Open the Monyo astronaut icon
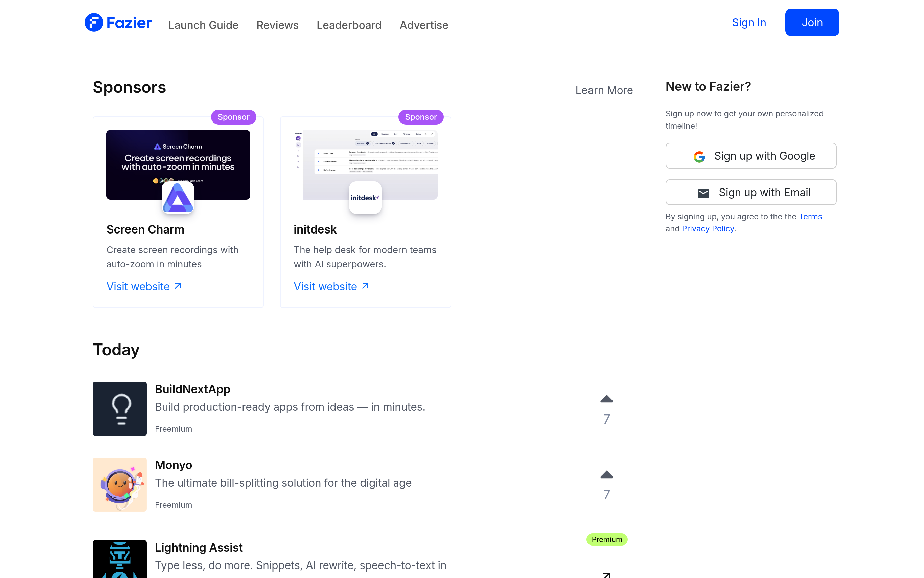 coord(119,484)
